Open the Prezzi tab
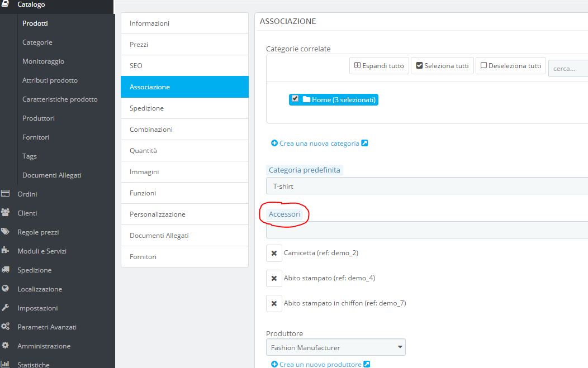The height and width of the screenshot is (368, 588). pos(184,44)
